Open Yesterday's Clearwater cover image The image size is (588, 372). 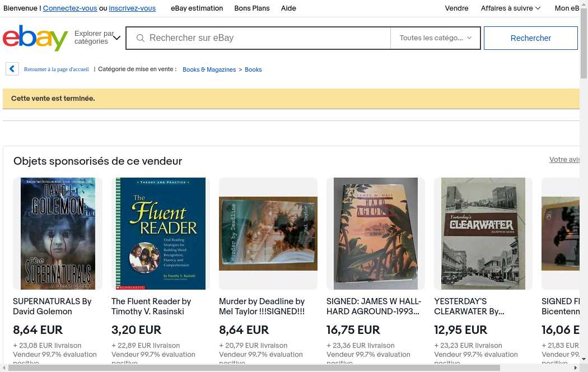[483, 234]
